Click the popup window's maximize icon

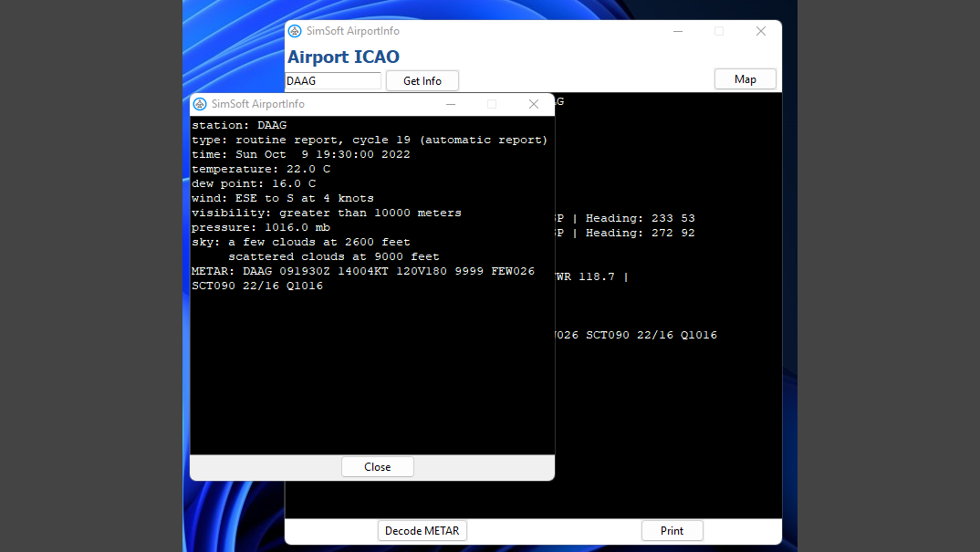(x=492, y=104)
